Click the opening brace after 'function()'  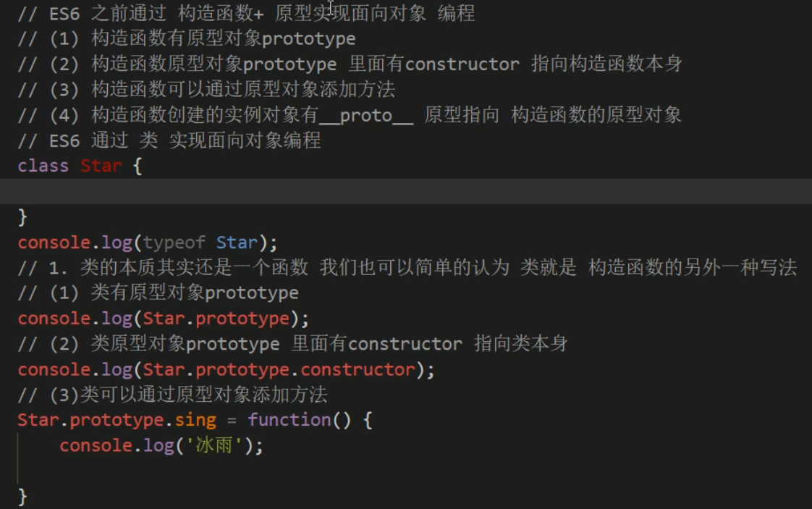(368, 420)
